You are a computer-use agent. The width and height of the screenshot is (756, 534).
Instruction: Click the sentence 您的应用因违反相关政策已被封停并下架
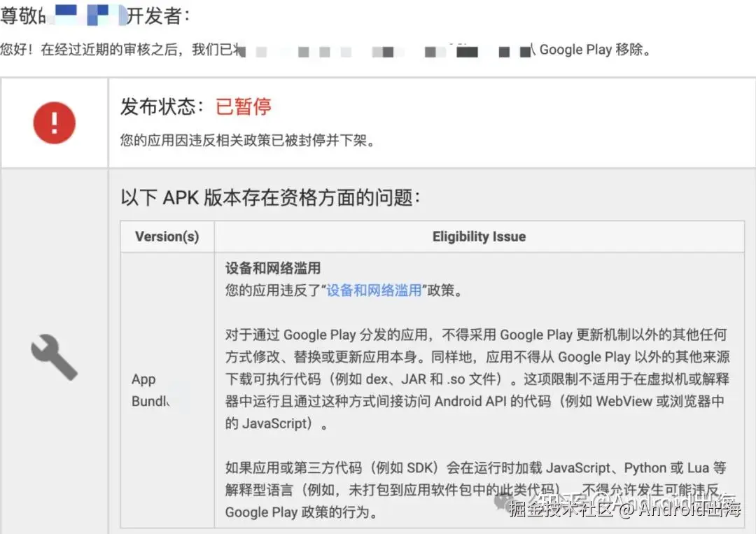247,140
